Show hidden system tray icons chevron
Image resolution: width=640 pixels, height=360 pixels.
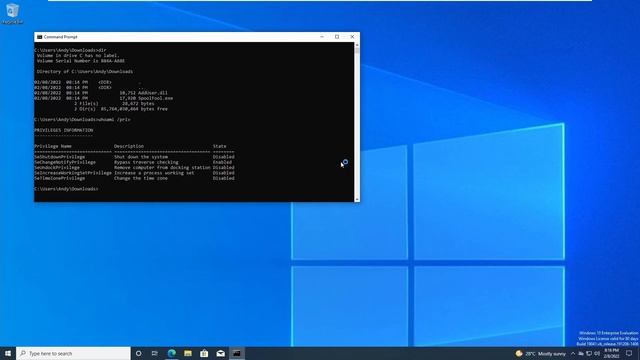(x=573, y=353)
